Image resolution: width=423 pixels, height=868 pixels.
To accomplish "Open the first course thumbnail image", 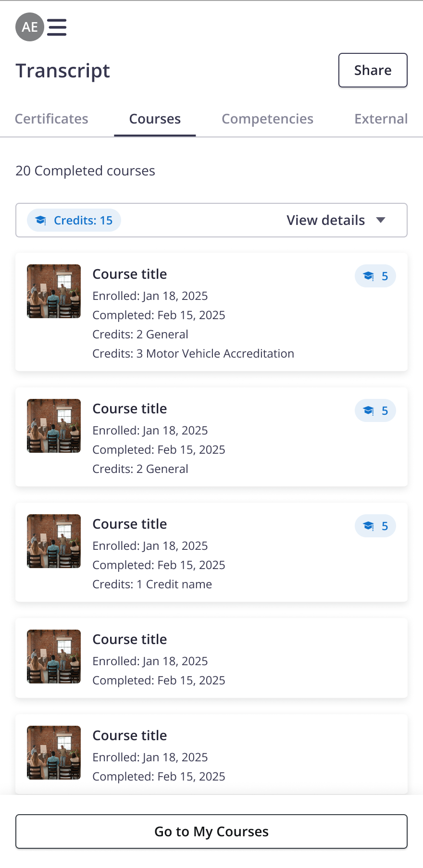I will tap(54, 291).
